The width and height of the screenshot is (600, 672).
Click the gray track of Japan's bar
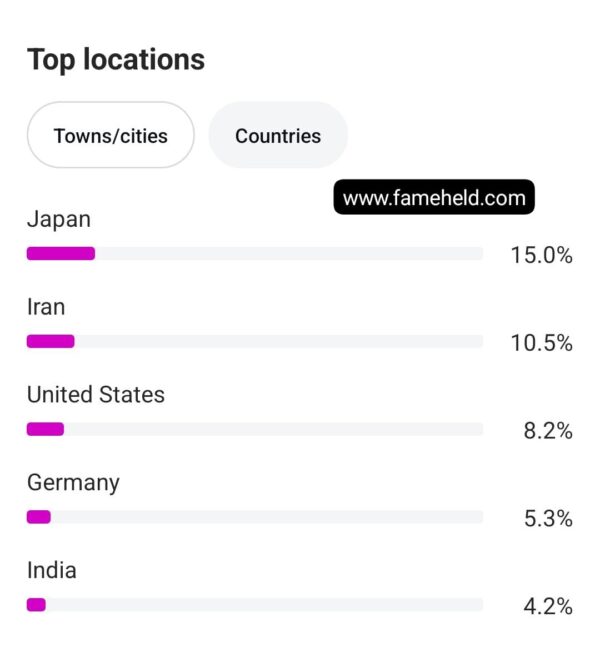click(289, 254)
